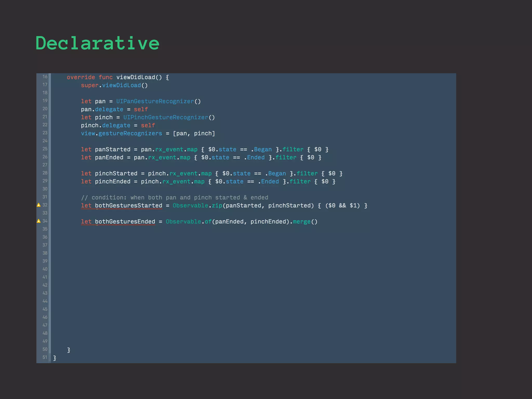The height and width of the screenshot is (399, 532).
Task: Click line number 51 in gutter
Action: [x=45, y=357]
